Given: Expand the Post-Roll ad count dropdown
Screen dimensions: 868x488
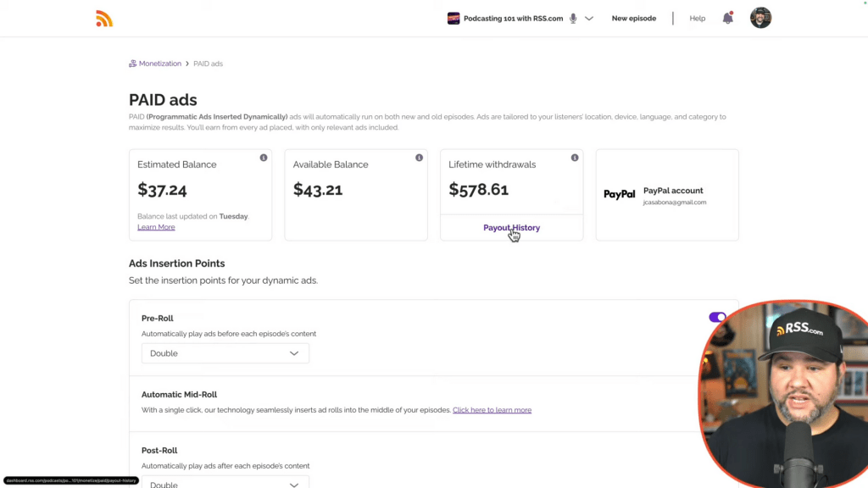Looking at the screenshot, I should tap(225, 484).
